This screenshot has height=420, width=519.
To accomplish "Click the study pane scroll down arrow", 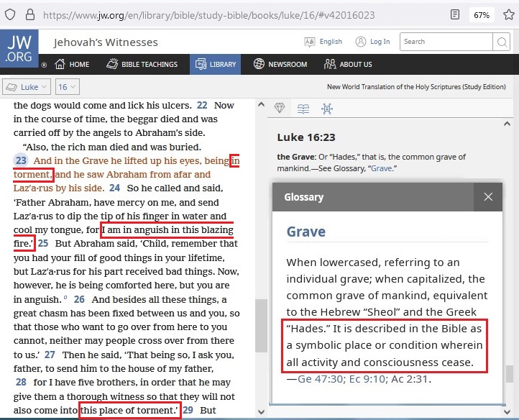I will click(507, 412).
